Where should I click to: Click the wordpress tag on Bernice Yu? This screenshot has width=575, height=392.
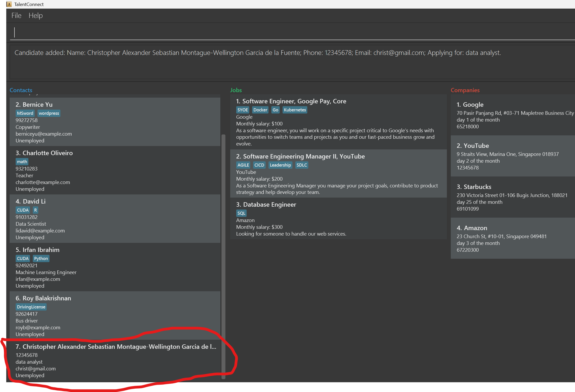click(49, 113)
